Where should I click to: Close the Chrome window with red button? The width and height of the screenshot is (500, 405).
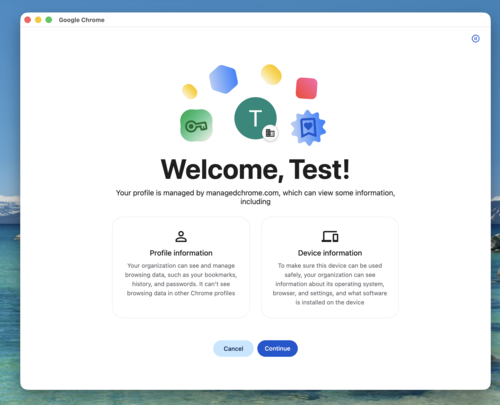28,20
